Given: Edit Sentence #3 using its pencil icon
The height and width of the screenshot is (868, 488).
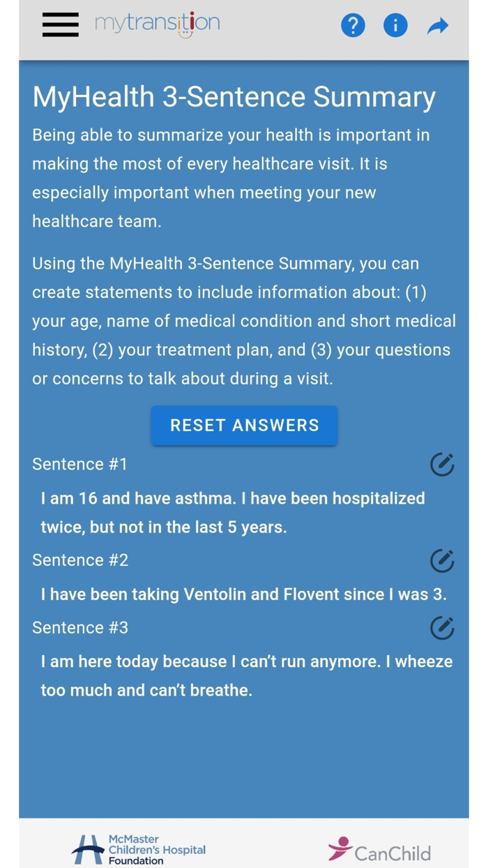Looking at the screenshot, I should point(442,628).
